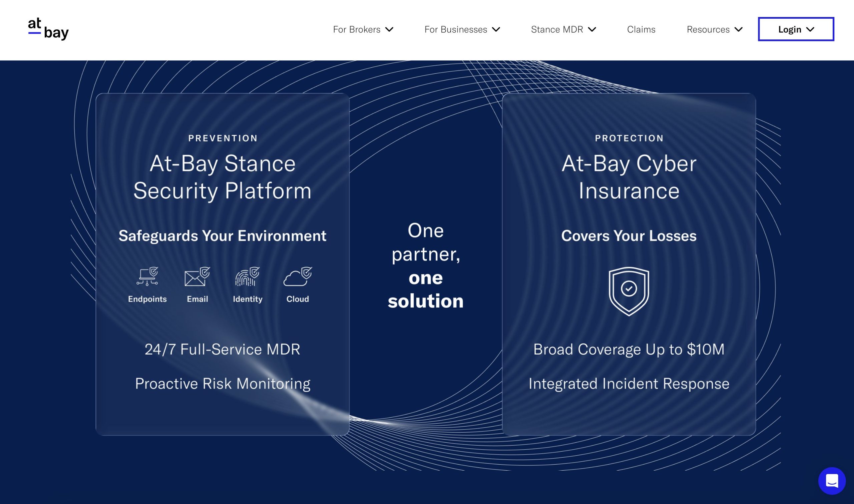Click the 'Integrated Incident Response' text

pyautogui.click(x=629, y=384)
